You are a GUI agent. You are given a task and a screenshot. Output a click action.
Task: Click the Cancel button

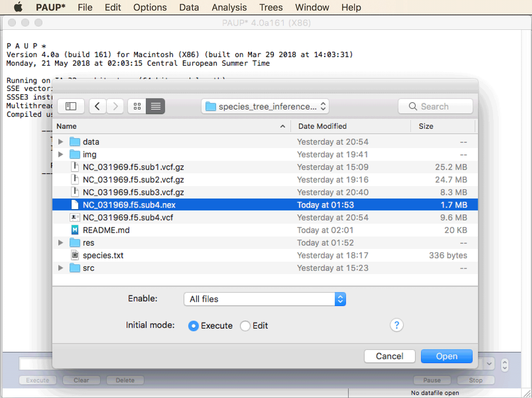tap(389, 356)
